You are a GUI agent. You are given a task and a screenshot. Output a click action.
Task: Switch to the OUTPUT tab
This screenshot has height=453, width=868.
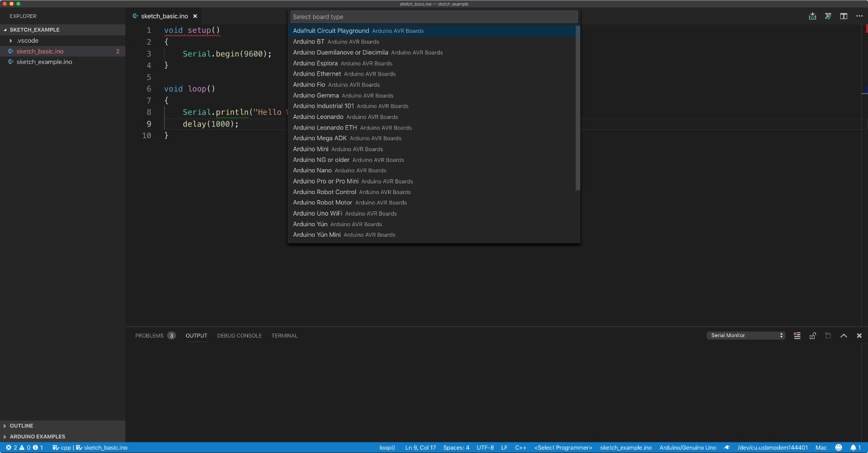197,335
